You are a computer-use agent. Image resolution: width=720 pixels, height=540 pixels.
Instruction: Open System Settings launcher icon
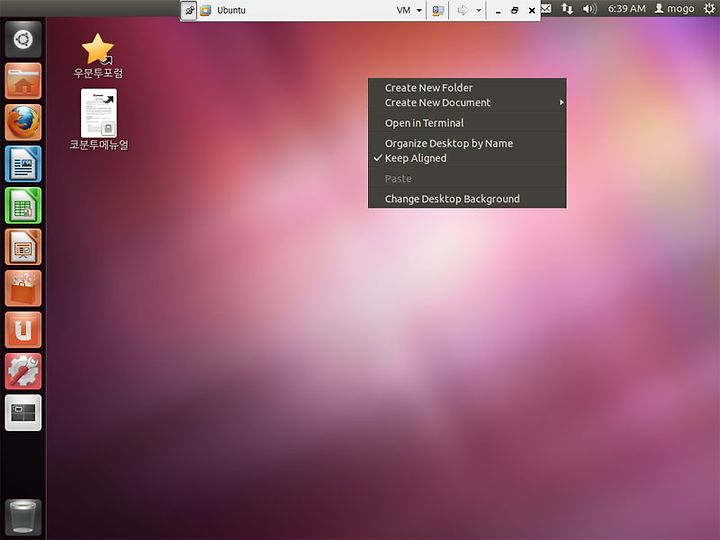(23, 371)
